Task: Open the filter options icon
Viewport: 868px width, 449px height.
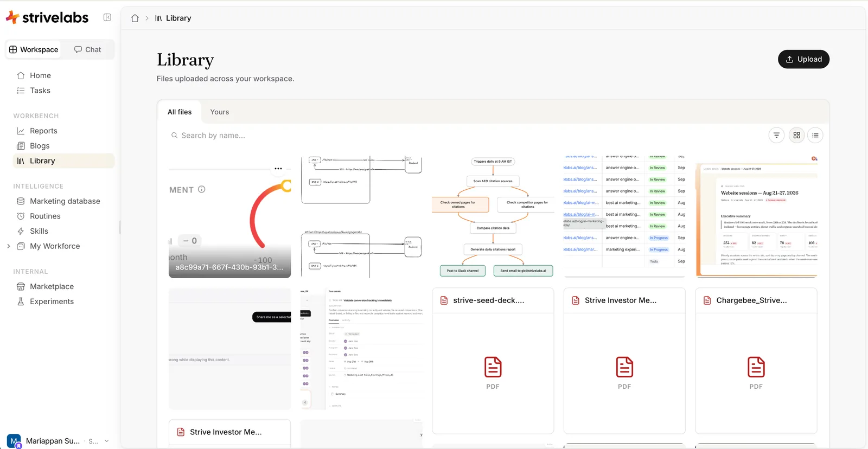Action: (x=776, y=135)
